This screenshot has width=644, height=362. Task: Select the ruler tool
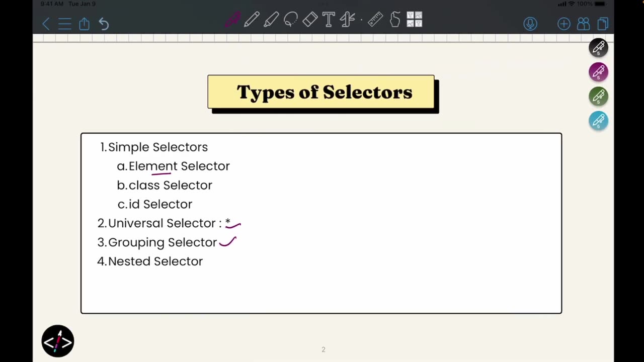[375, 20]
